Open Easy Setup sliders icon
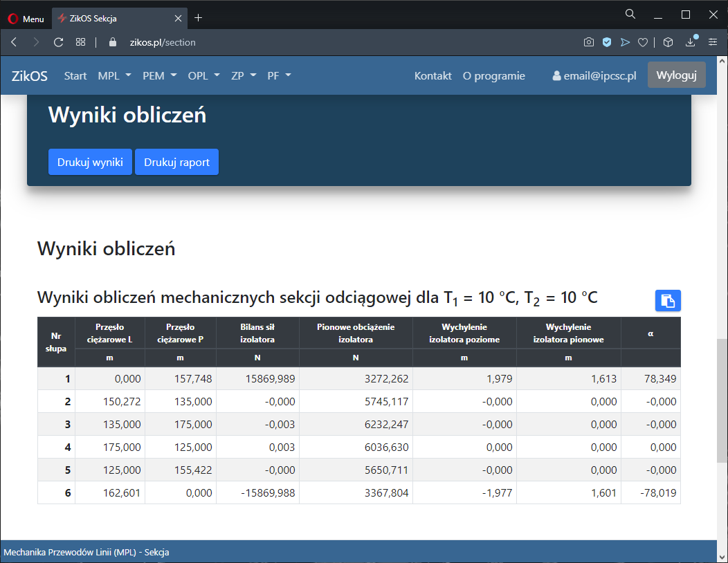 coord(713,42)
